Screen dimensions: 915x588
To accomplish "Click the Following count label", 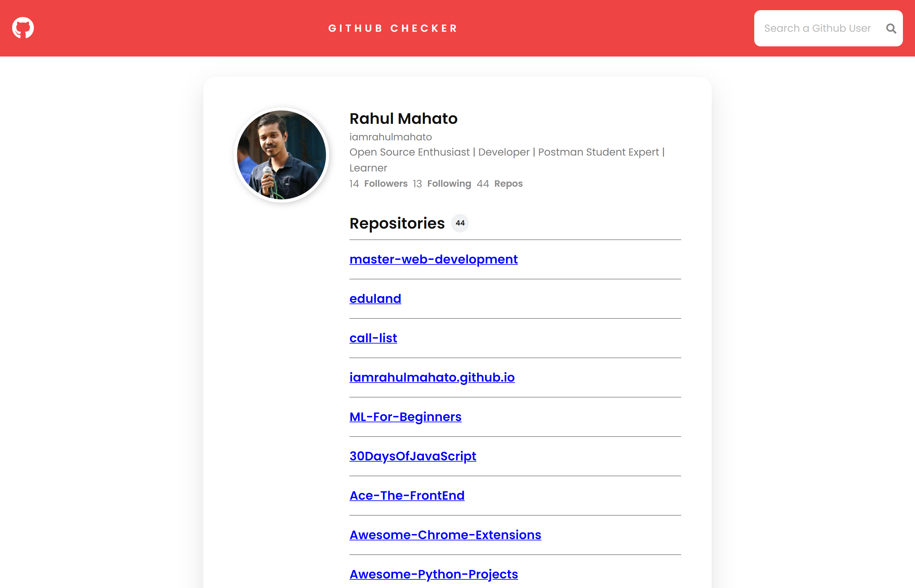I will tap(449, 184).
